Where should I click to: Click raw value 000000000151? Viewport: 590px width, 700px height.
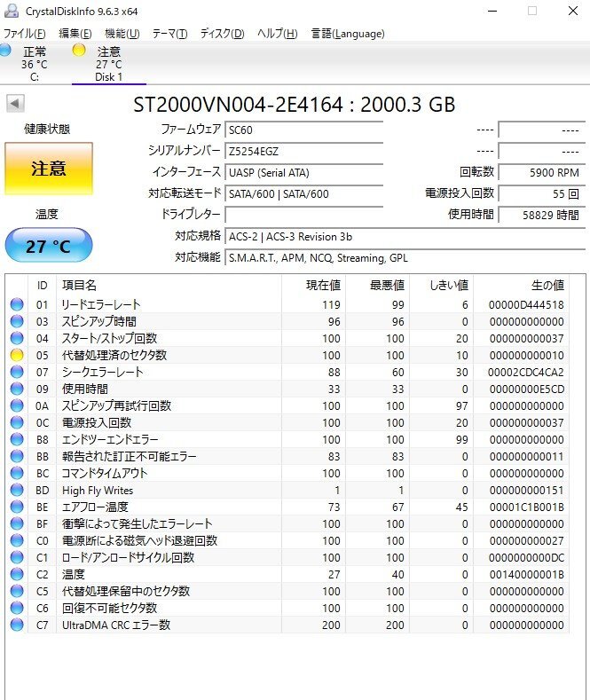point(527,491)
